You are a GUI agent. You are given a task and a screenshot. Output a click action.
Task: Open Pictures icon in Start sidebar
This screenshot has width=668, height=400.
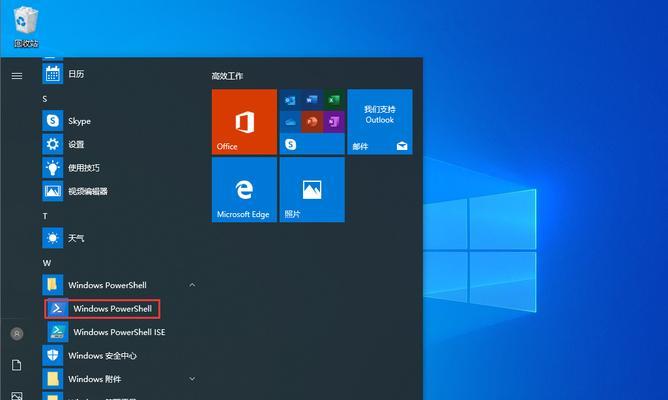(x=17, y=396)
